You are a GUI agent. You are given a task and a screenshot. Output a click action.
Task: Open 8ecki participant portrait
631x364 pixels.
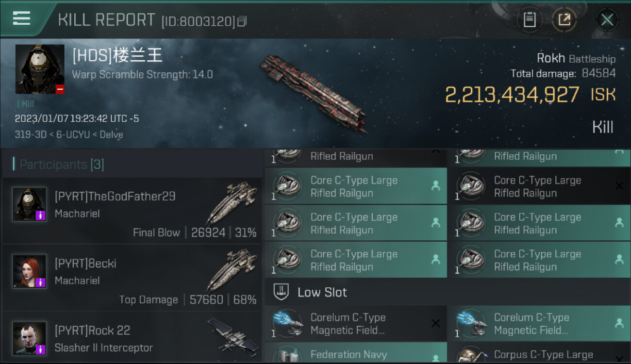(x=30, y=271)
